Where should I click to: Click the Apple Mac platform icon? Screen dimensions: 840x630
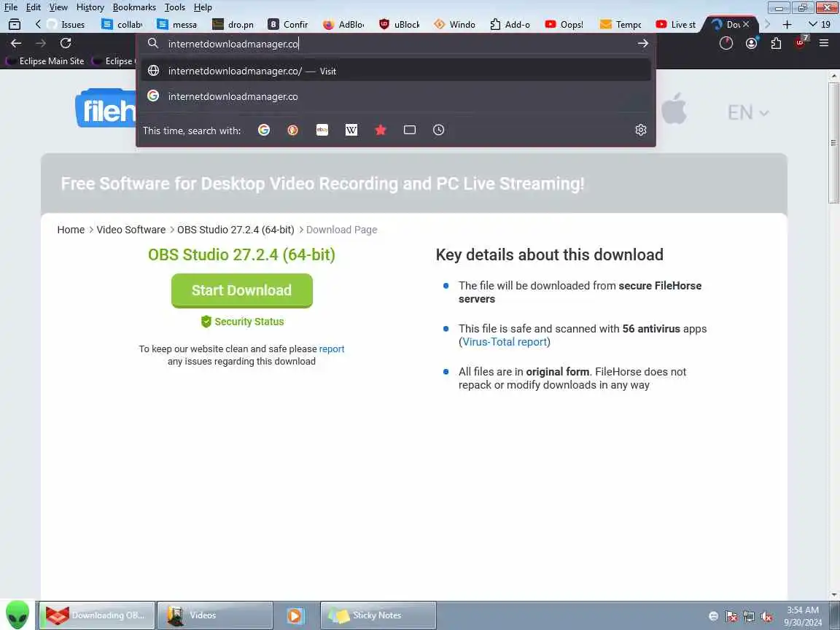[x=674, y=108]
